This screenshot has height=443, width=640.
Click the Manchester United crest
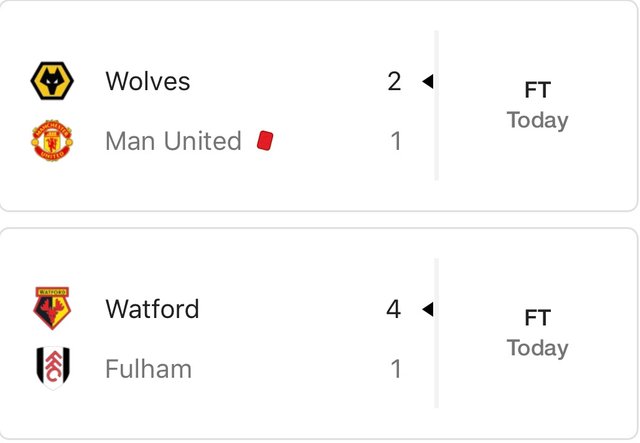click(x=52, y=140)
